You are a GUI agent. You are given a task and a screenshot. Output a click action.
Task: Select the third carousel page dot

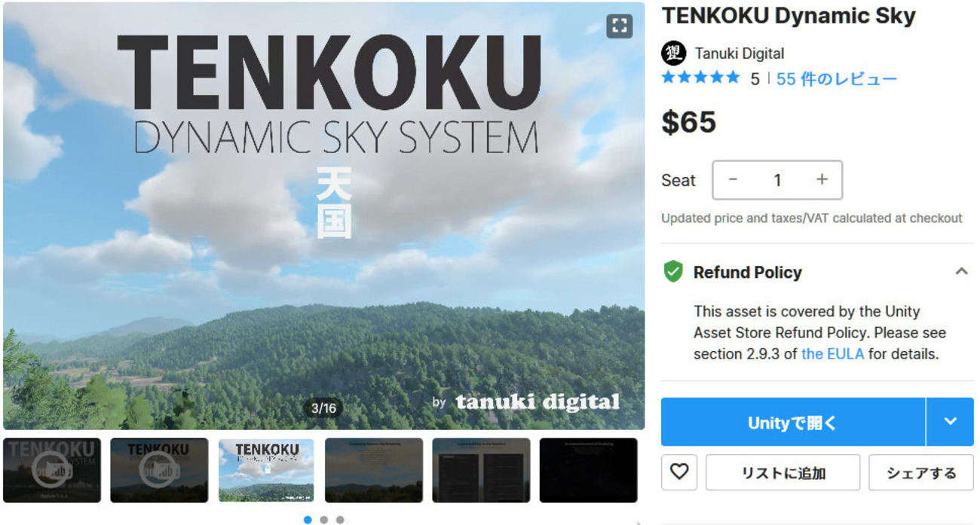tap(340, 520)
